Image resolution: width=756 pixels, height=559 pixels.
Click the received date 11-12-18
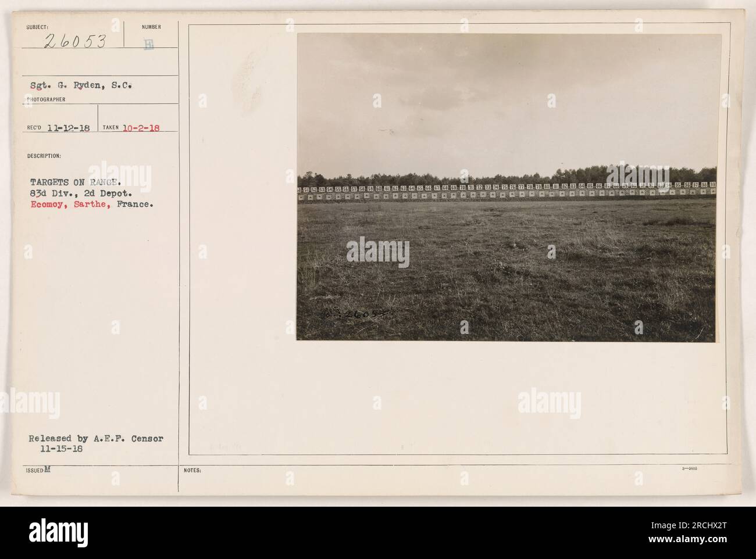coord(67,128)
